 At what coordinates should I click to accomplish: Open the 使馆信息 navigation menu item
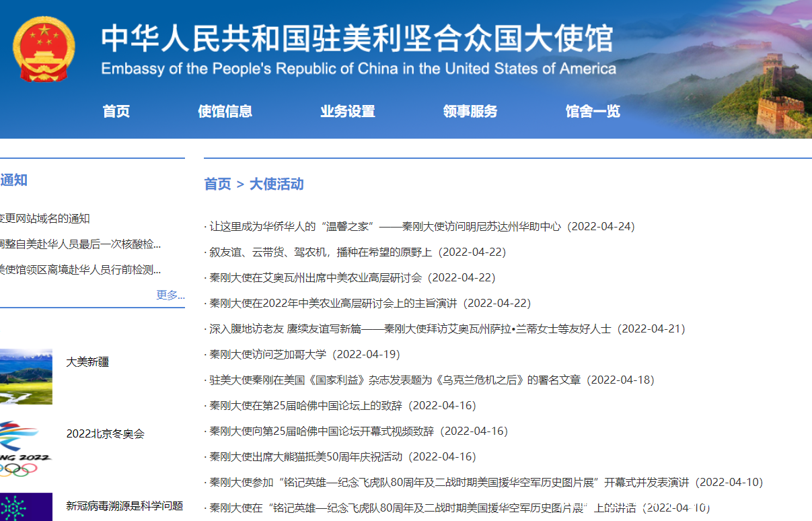pos(225,112)
